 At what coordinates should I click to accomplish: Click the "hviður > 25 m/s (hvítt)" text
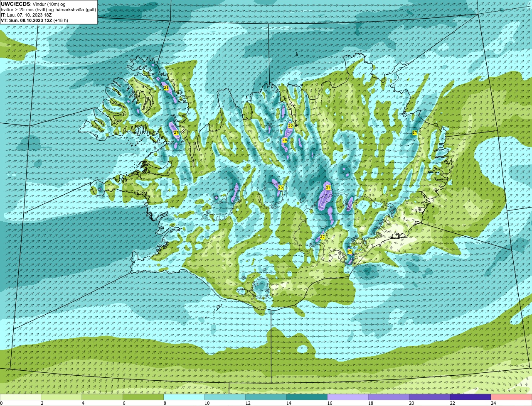coord(24,10)
